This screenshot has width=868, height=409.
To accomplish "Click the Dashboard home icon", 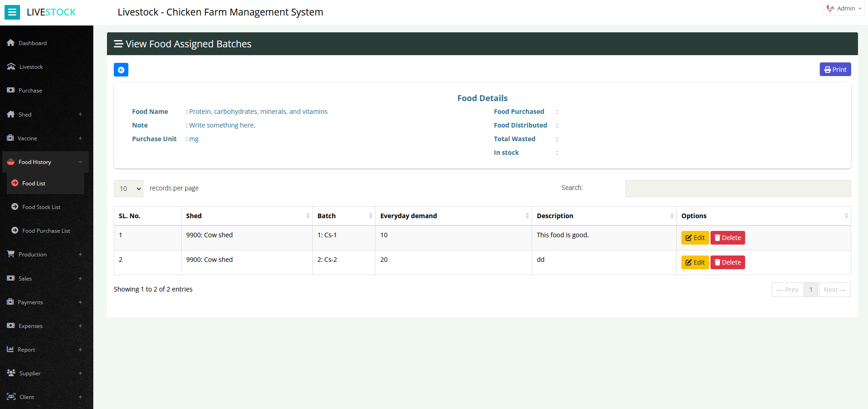I will 11,43.
